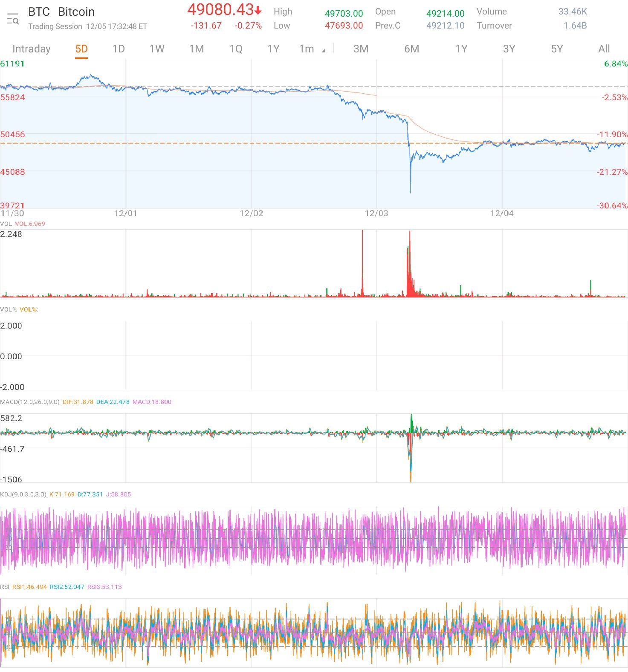628x672 pixels.
Task: Switch to the 1D chart period
Action: point(119,49)
